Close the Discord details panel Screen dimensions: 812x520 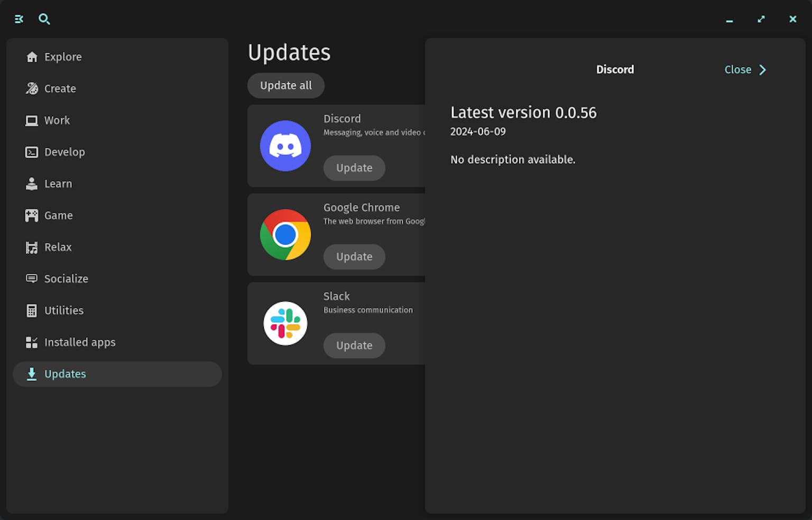744,69
